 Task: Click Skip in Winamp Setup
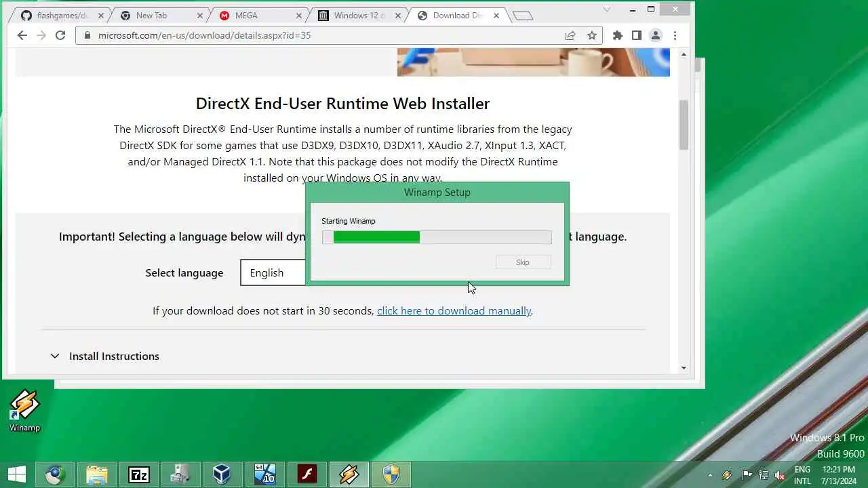click(523, 262)
